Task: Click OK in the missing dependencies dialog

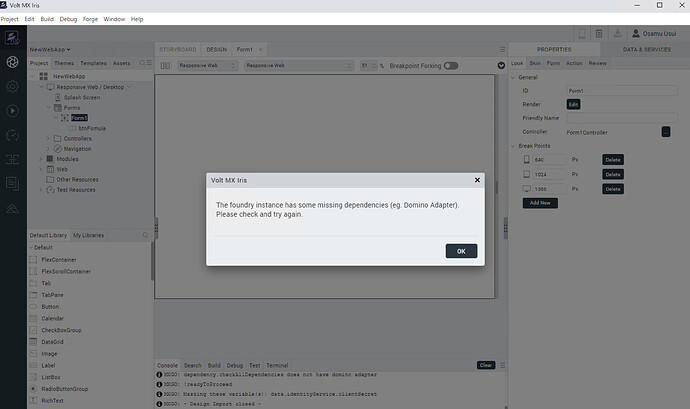Action: [461, 251]
